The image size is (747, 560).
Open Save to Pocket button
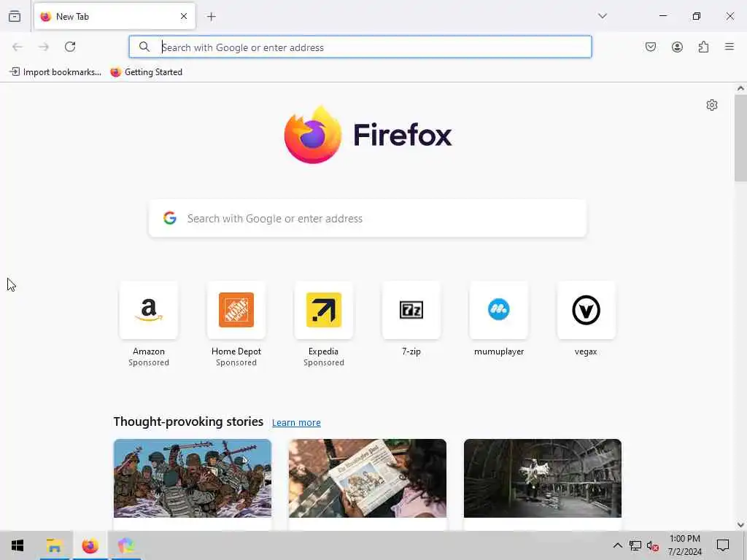651,47
